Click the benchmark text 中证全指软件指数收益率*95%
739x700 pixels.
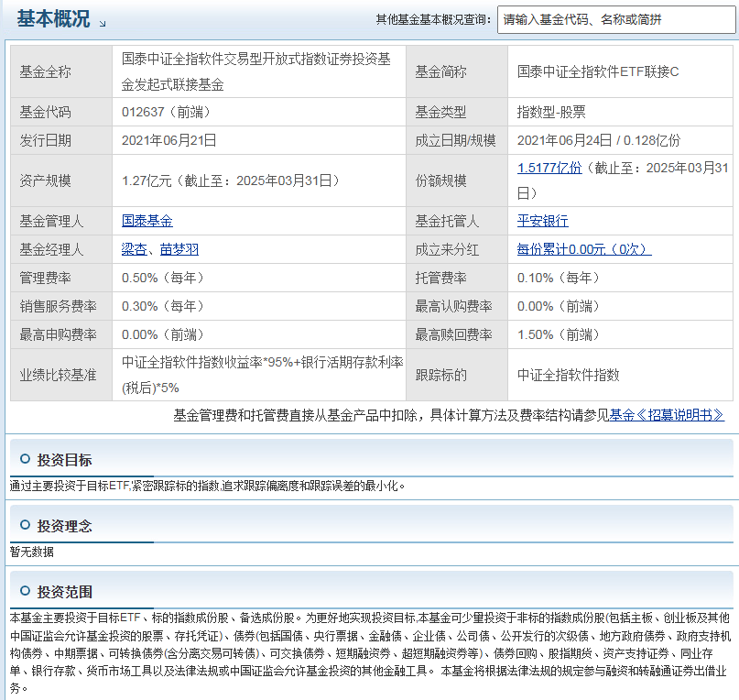coord(207,362)
